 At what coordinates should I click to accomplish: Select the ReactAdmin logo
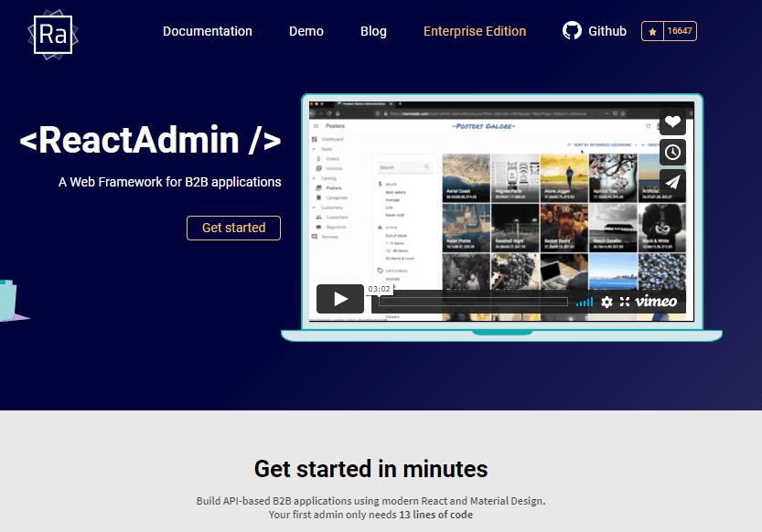coord(51,35)
